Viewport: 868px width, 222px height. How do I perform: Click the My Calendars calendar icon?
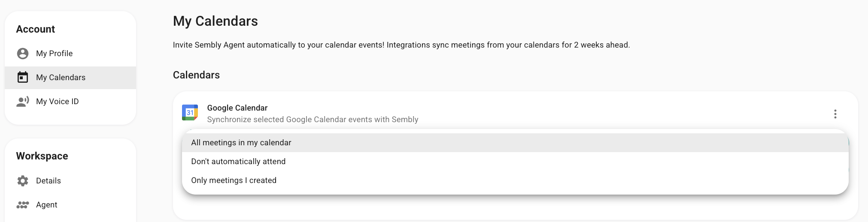coord(23,78)
